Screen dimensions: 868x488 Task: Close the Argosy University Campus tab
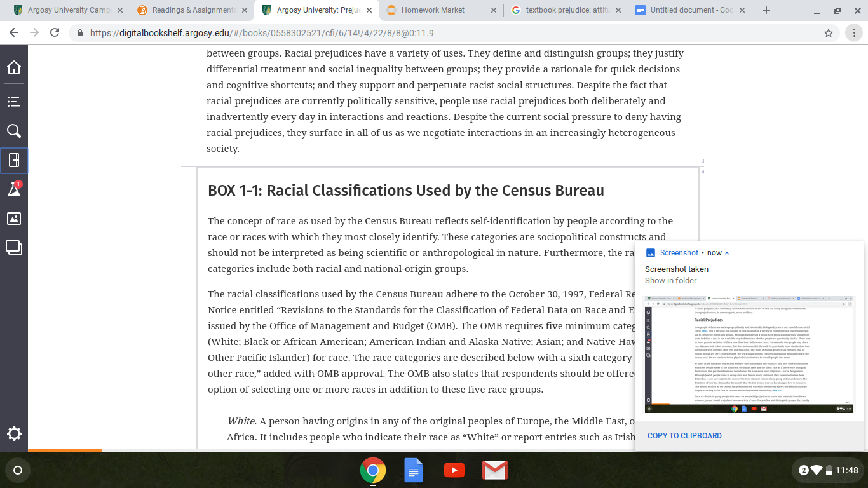point(120,10)
